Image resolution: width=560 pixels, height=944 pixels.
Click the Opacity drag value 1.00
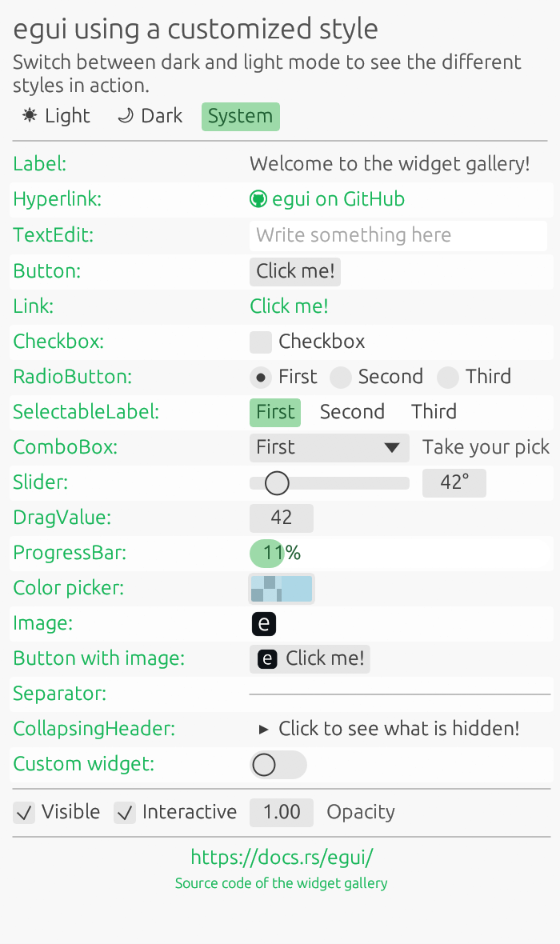pyautogui.click(x=282, y=812)
